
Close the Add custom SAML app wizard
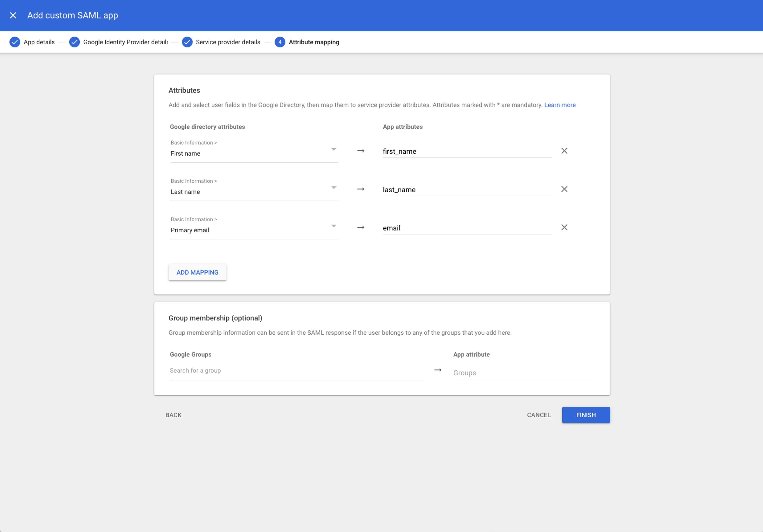coord(13,15)
